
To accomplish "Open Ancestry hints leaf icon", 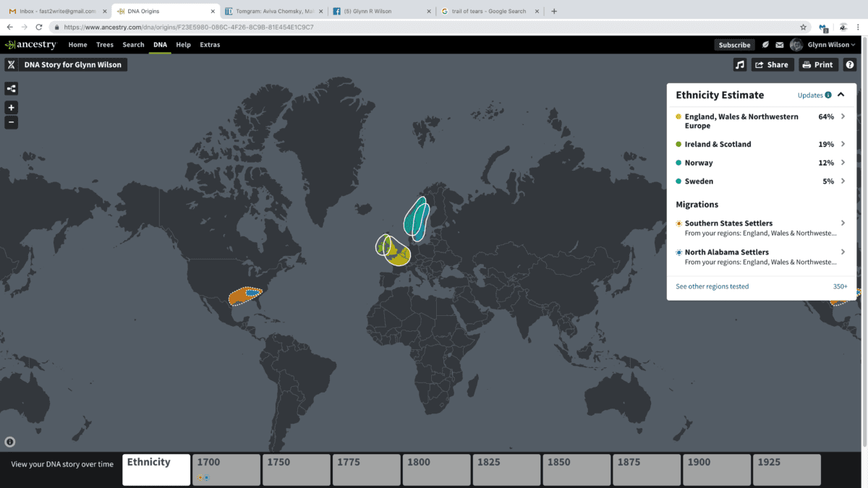I will pos(765,45).
